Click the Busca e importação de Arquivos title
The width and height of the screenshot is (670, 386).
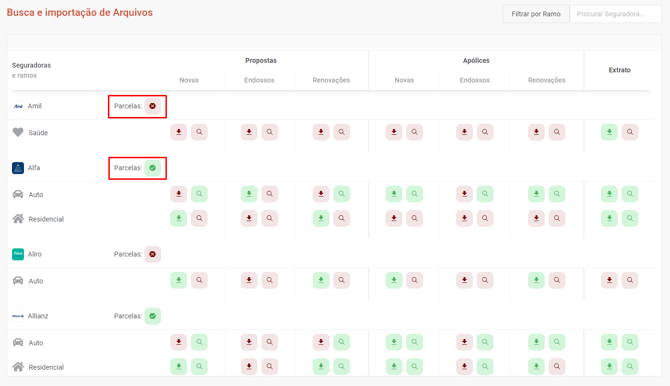(x=79, y=12)
